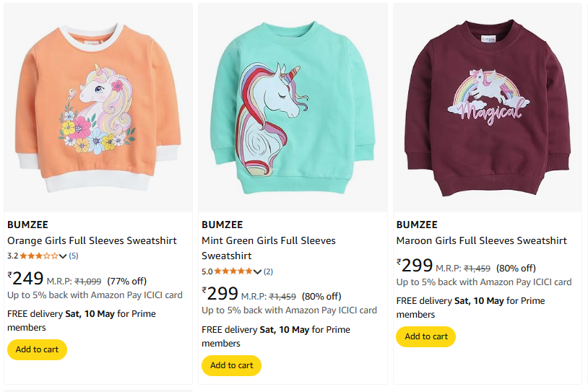Click the ₹249 price of the orange sweatshirt
Viewport: 588px width, 392px height.
tap(25, 279)
